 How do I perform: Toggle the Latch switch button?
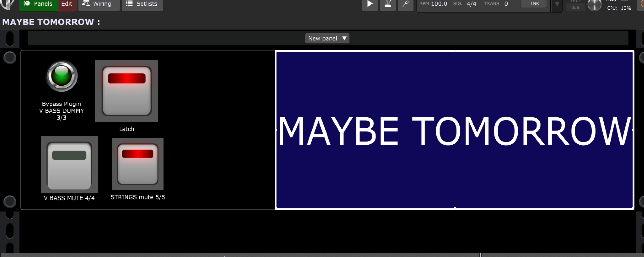126,91
